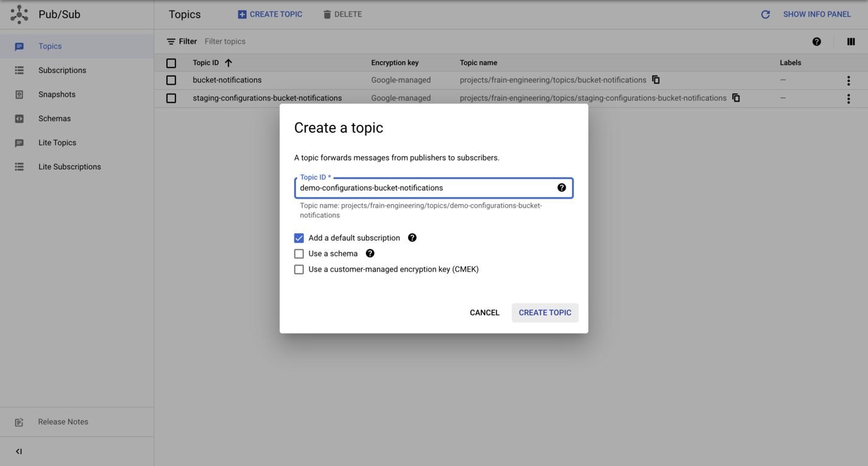
Task: Click the help icon next to Use a schema
Action: coord(370,253)
